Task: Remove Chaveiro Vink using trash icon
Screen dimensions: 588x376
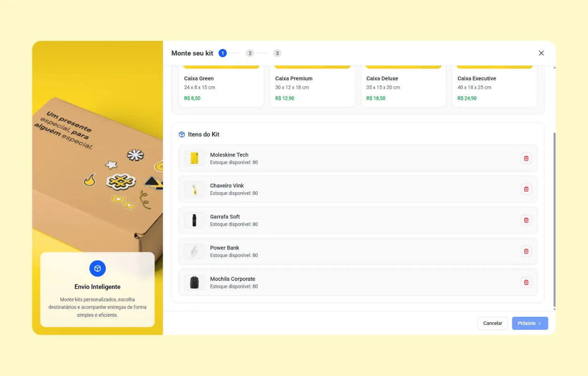Action: click(x=526, y=189)
